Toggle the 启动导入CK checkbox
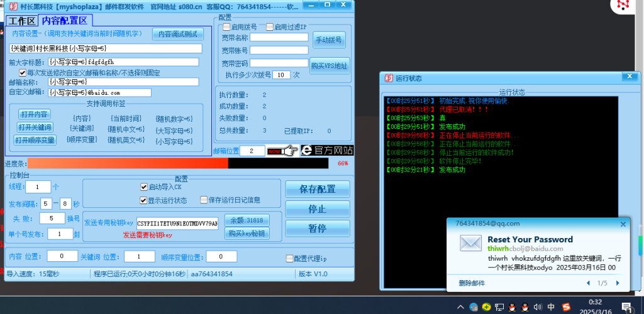The width and height of the screenshot is (644, 314). [x=144, y=187]
